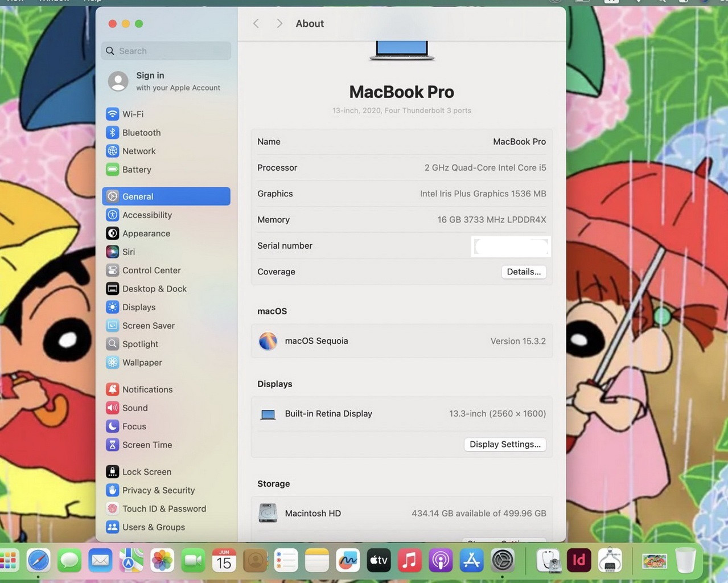Open the picture thumbnail in the Dock
Image resolution: width=728 pixels, height=583 pixels.
(x=655, y=561)
